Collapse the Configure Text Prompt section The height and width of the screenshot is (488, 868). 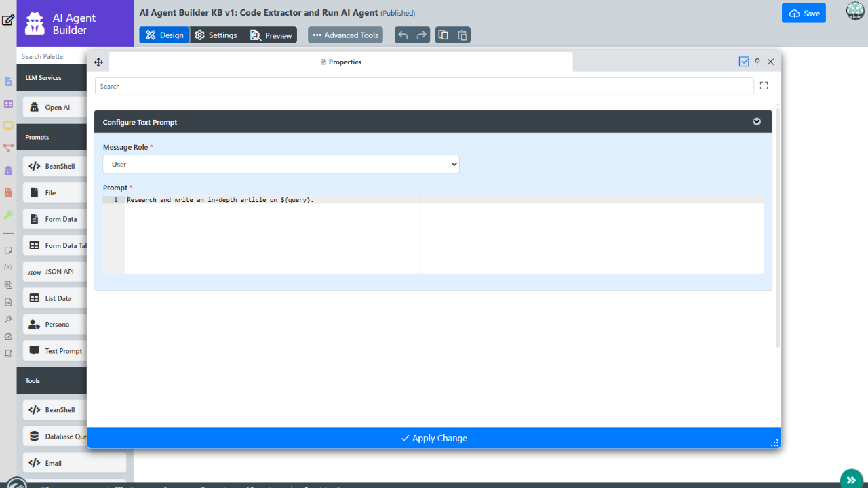[757, 122]
